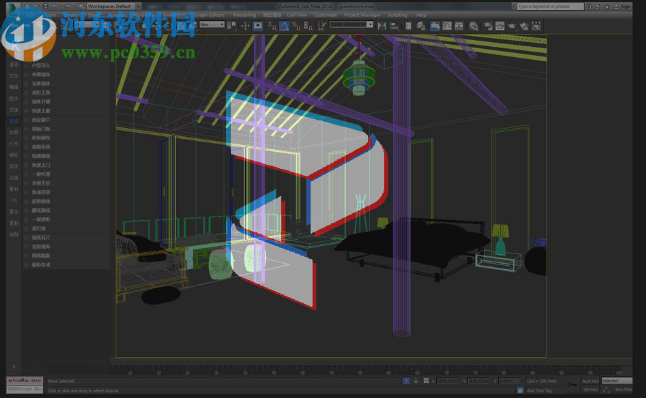Click the Toggle Scene Explorer icon
Image resolution: width=646 pixels, height=398 pixels.
click(408, 26)
